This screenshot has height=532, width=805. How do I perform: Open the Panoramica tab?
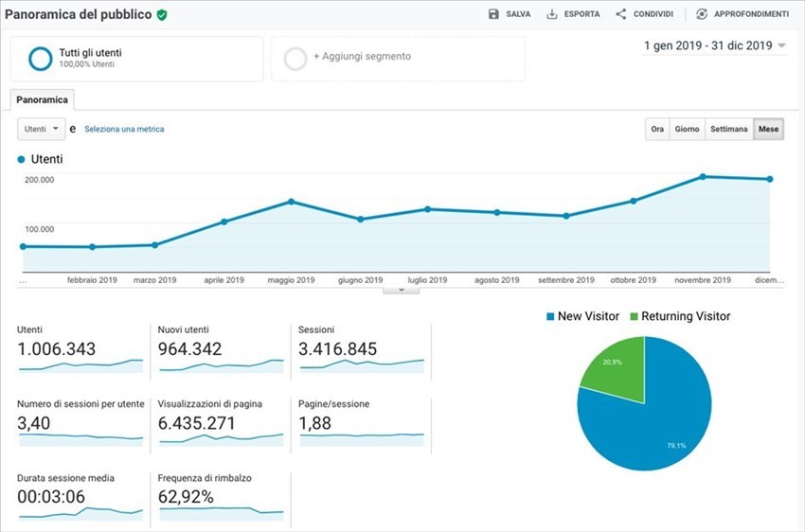(42, 99)
